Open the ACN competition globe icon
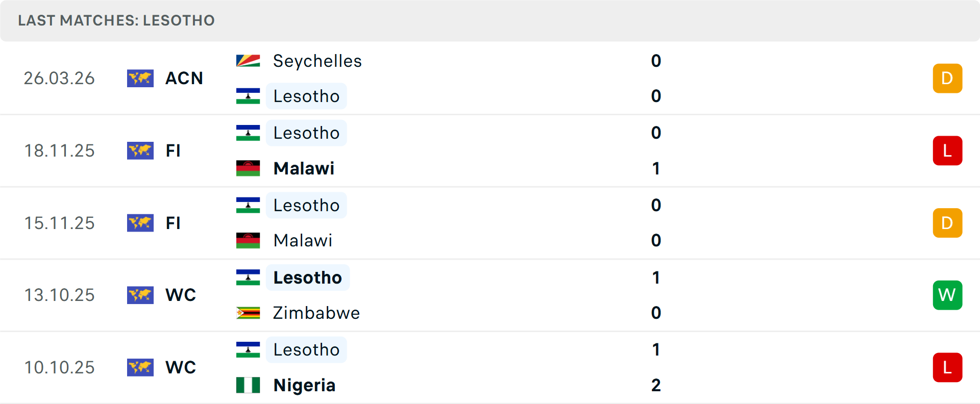The image size is (980, 404). 140,78
